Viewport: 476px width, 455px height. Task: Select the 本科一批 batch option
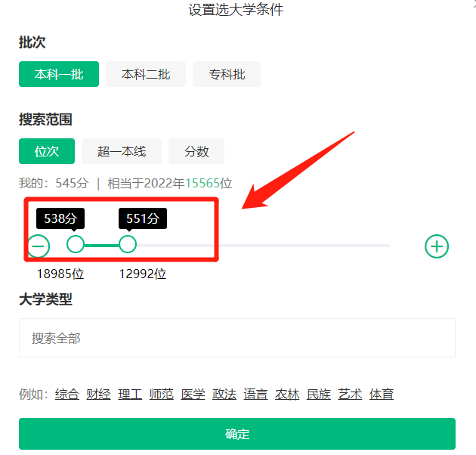[x=59, y=74]
